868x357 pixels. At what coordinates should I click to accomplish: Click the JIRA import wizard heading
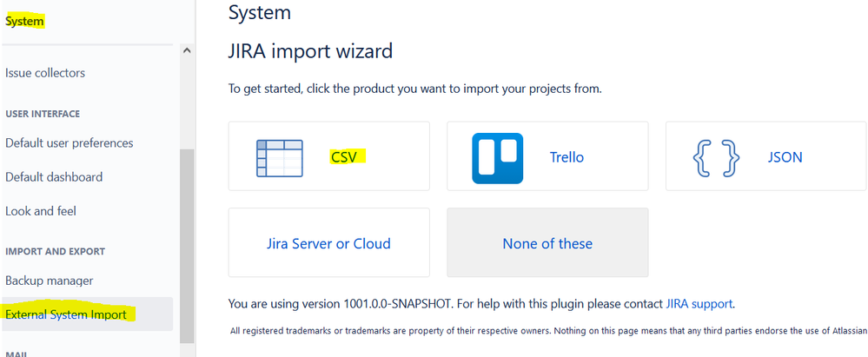tap(310, 51)
